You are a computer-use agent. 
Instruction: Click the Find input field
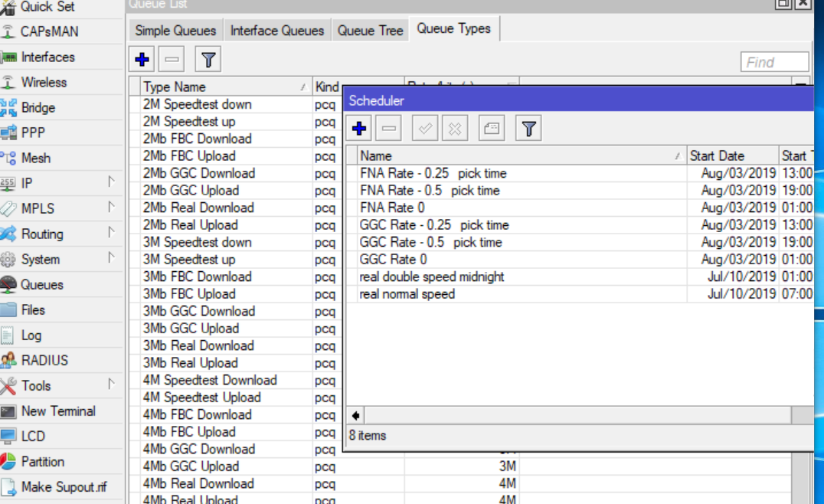774,61
